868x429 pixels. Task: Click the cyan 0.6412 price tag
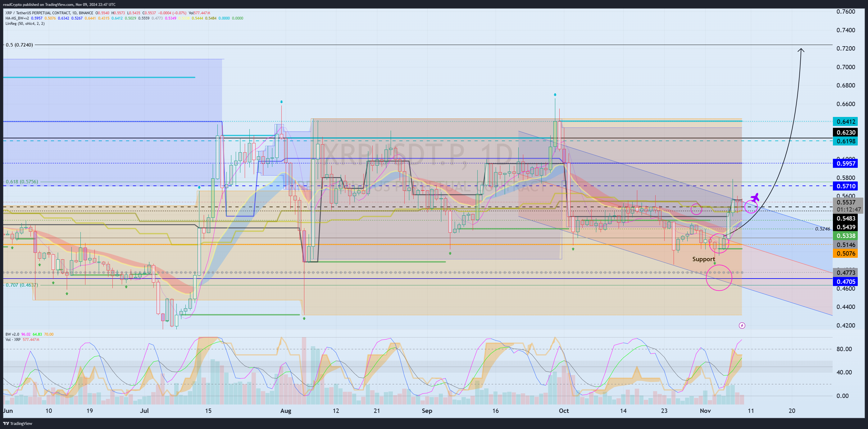coord(846,122)
